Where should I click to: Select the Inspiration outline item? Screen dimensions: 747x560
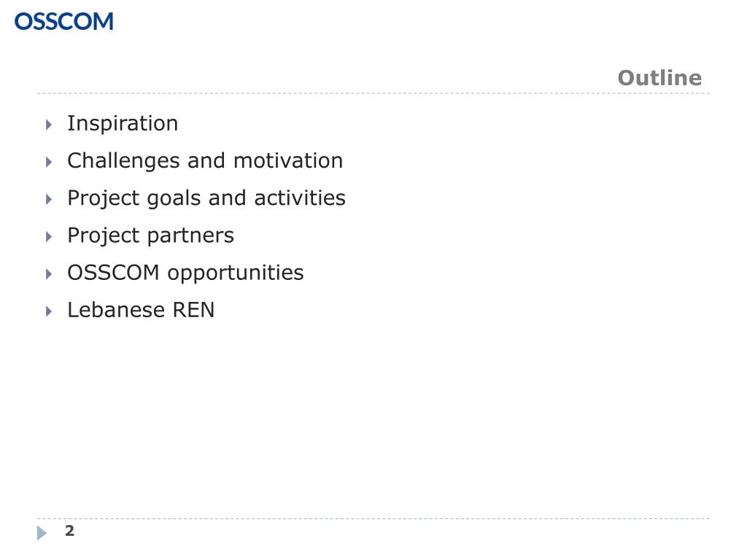coord(123,123)
